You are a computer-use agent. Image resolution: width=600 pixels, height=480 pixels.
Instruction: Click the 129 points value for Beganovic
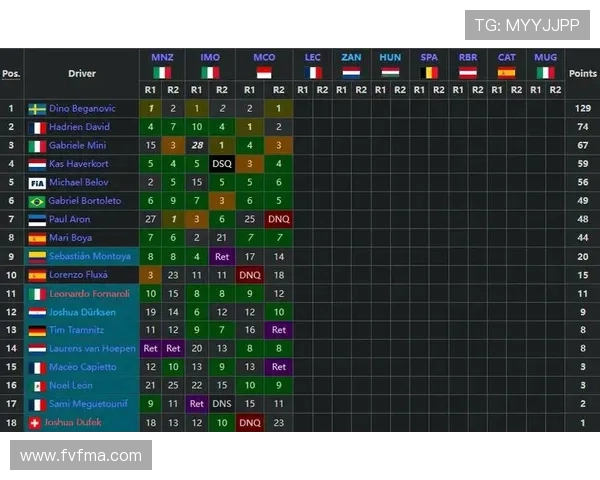click(x=582, y=109)
